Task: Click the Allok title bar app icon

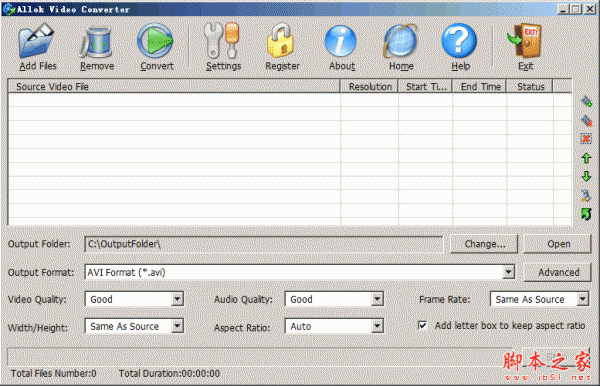Action: 8,9
